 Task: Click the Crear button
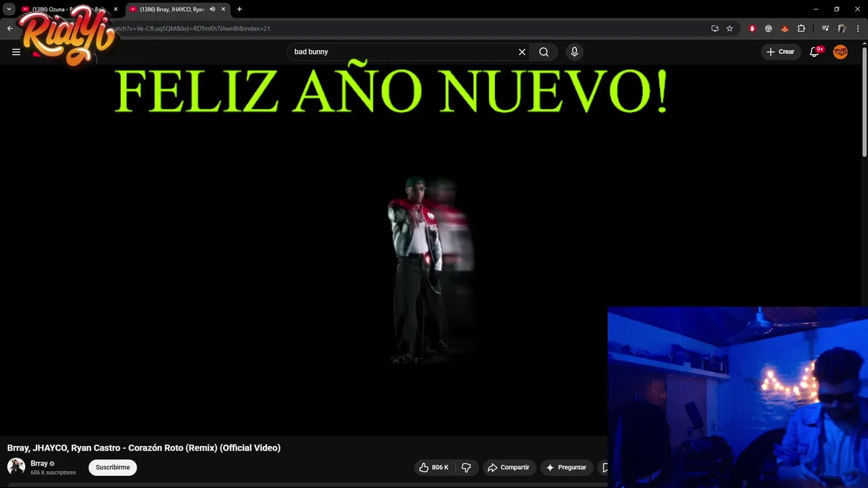point(781,52)
